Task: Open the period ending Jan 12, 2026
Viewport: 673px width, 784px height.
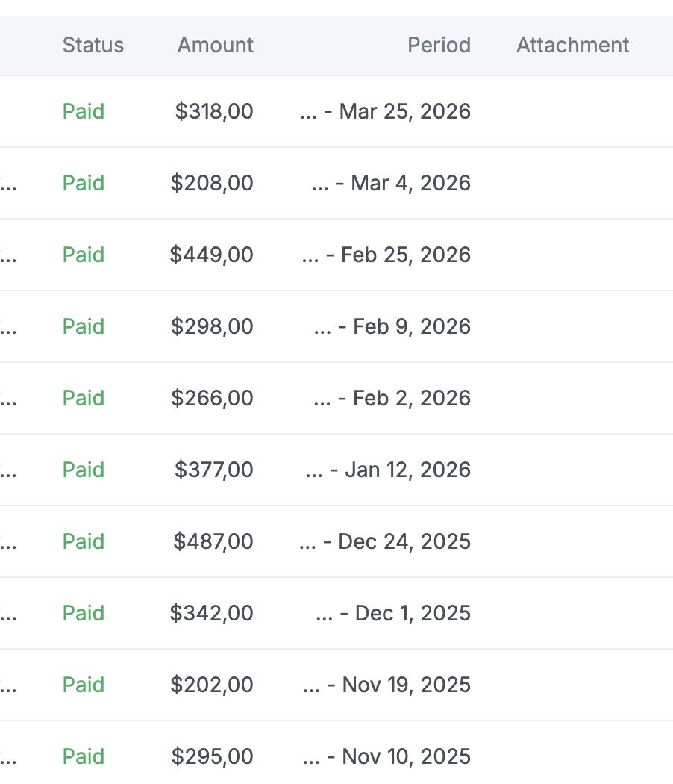Action: point(388,470)
